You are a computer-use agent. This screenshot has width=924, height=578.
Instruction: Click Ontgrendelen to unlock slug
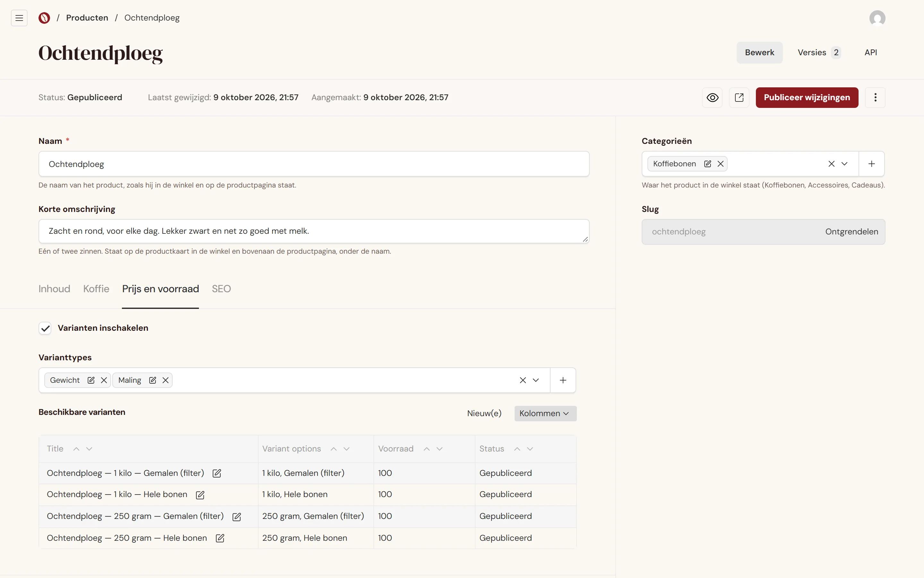tap(851, 232)
